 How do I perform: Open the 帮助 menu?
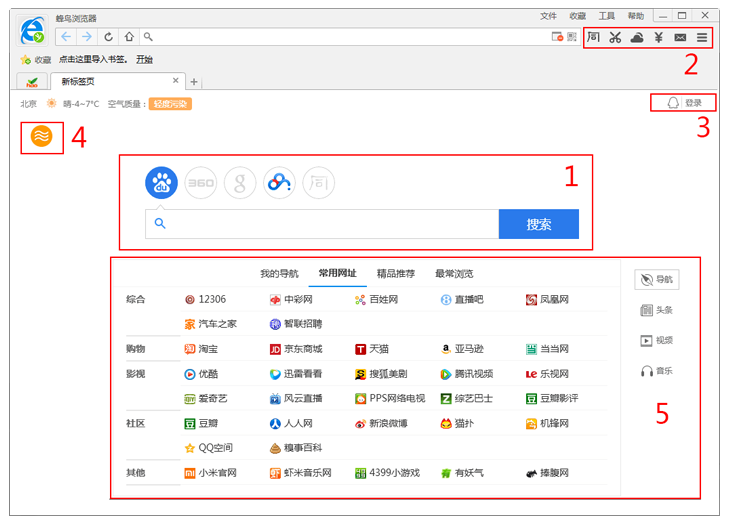coord(636,16)
